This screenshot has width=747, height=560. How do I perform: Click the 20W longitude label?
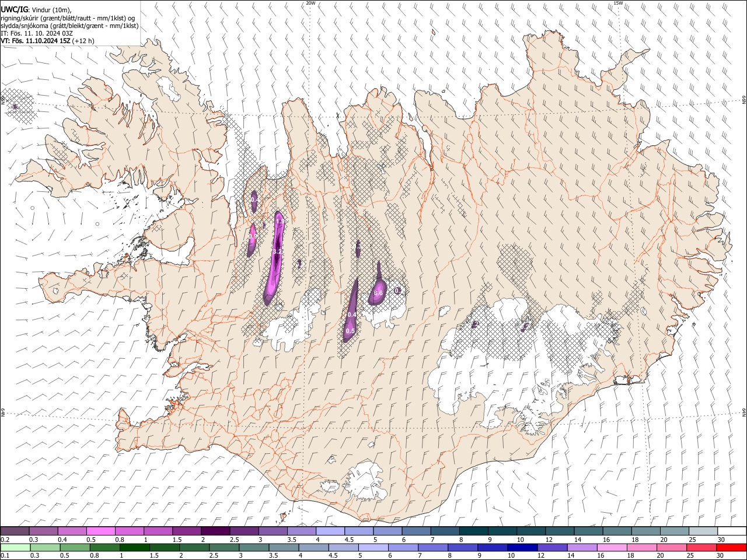(310, 3)
